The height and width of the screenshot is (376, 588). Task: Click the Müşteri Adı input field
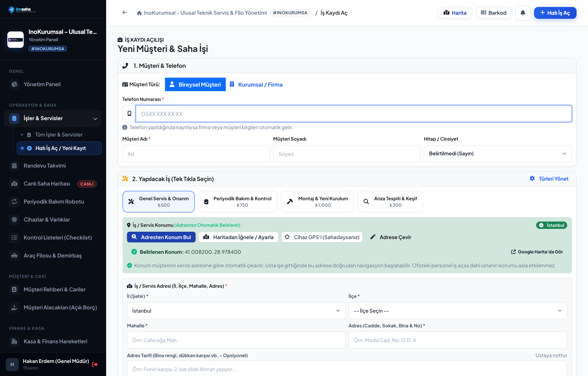[x=196, y=154]
